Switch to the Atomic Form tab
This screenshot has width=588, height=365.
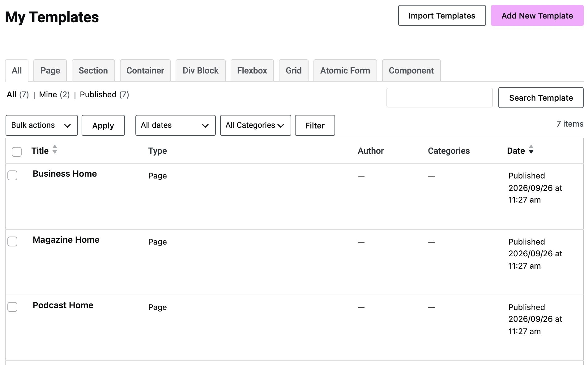click(345, 70)
